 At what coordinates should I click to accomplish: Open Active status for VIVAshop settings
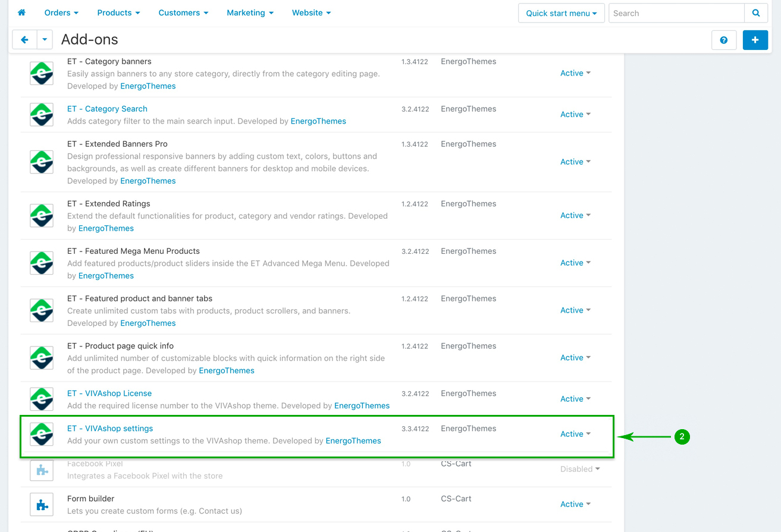click(575, 434)
